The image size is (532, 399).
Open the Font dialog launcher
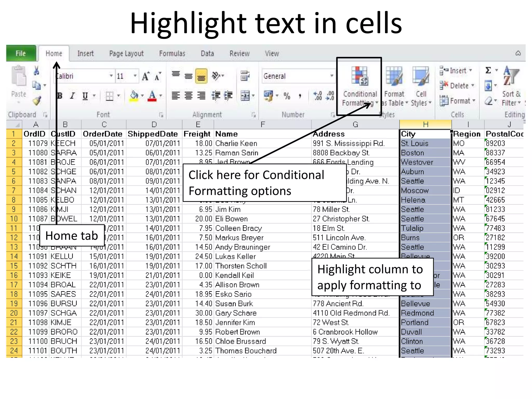(x=161, y=115)
